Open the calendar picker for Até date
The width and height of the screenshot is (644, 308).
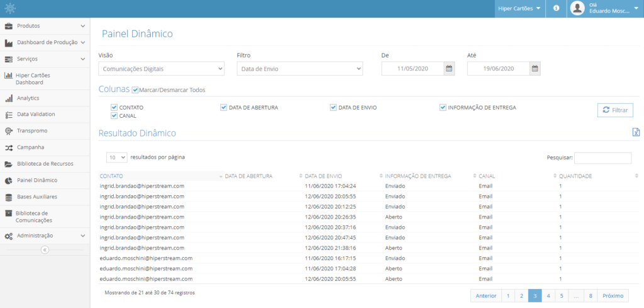(535, 69)
